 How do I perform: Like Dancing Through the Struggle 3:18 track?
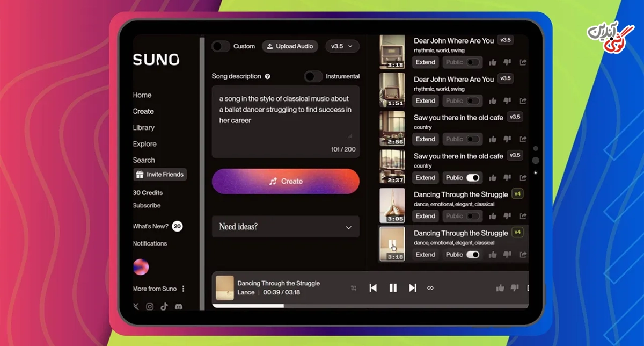[493, 255]
